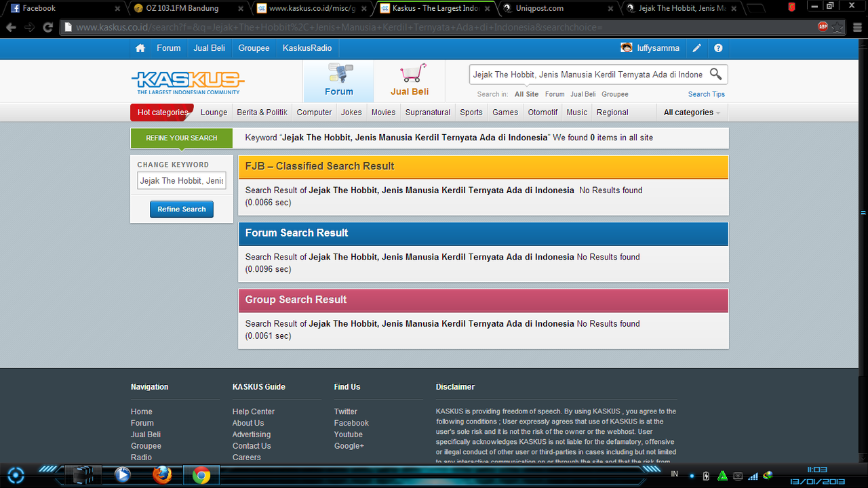Open the Movies category

[x=383, y=113]
